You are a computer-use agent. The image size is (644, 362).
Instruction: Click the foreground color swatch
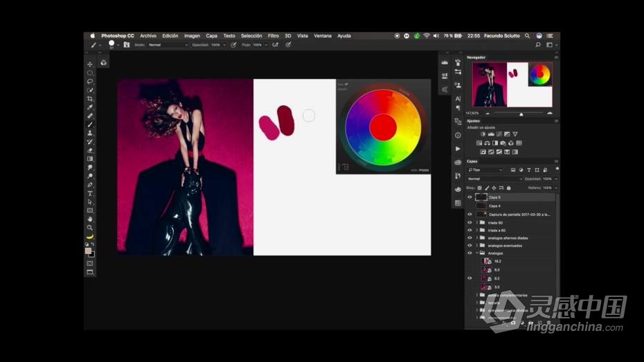coord(88,251)
